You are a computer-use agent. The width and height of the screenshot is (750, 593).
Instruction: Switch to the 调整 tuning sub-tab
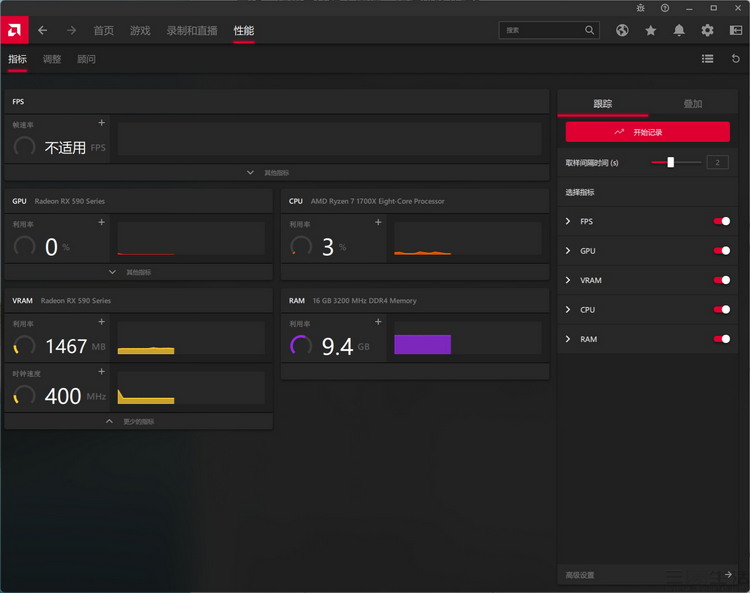[52, 59]
